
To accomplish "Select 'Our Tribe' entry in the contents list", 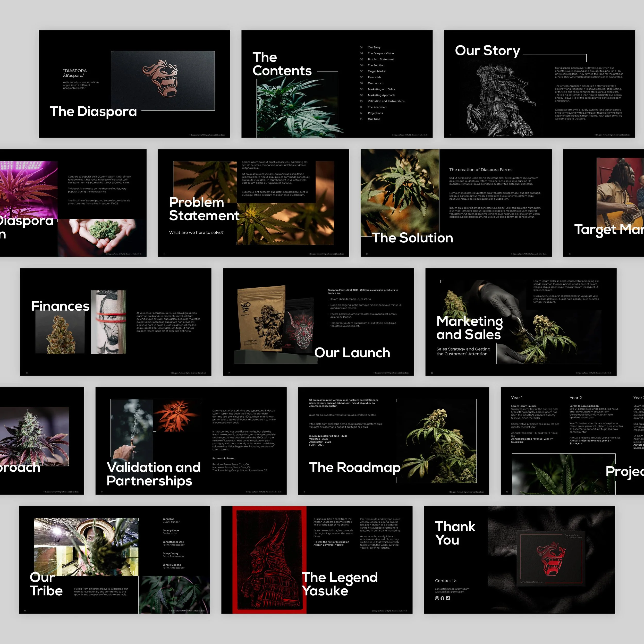I will [x=374, y=119].
